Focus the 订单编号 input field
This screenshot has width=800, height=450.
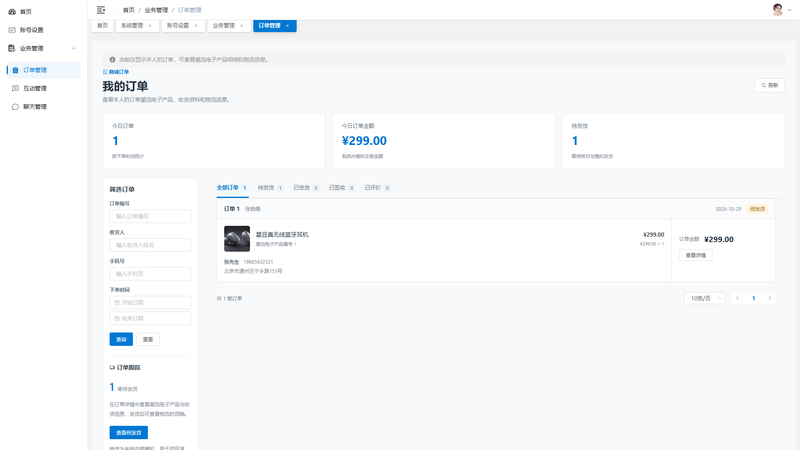[150, 216]
